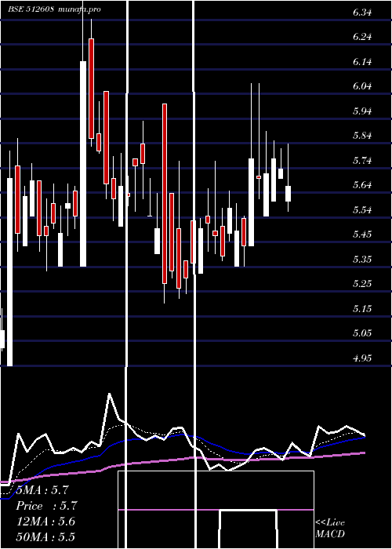This screenshot has height=549, width=392.
Task: Click the tallest white candlestick near 6.14
Action: point(83,164)
